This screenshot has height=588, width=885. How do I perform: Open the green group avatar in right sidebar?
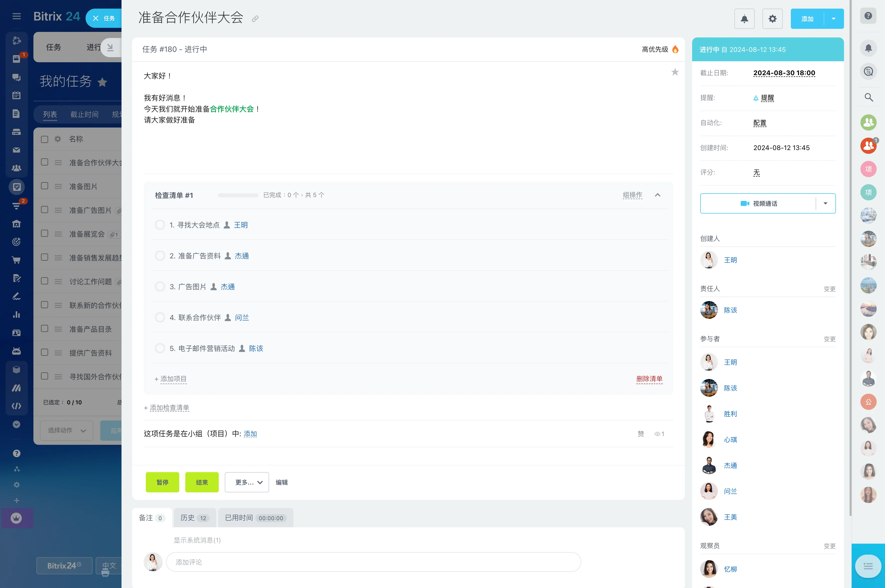868,122
